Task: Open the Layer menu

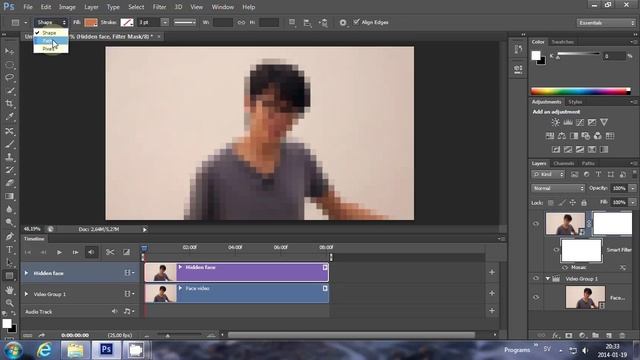Action: click(91, 7)
